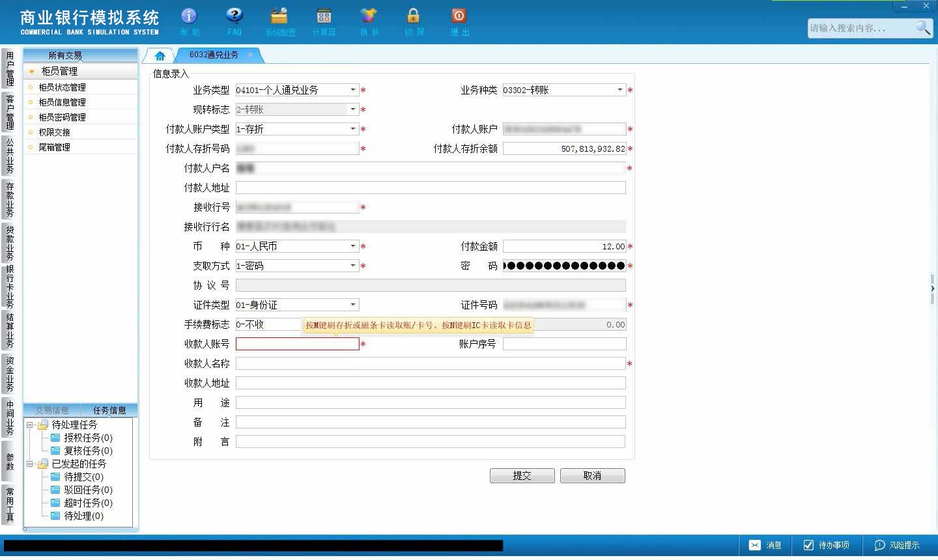Open 待办事项 in status bar
Image resolution: width=938 pixels, height=560 pixels.
pos(826,545)
